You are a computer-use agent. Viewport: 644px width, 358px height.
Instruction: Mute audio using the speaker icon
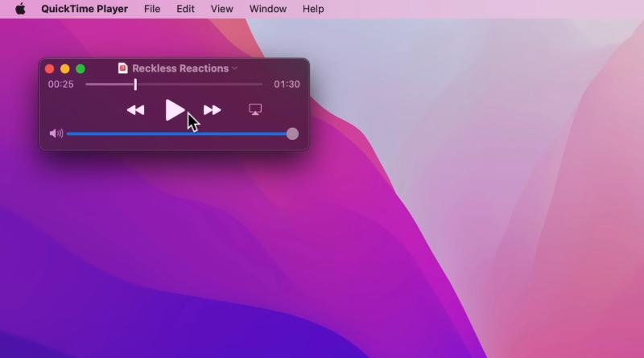coord(56,134)
